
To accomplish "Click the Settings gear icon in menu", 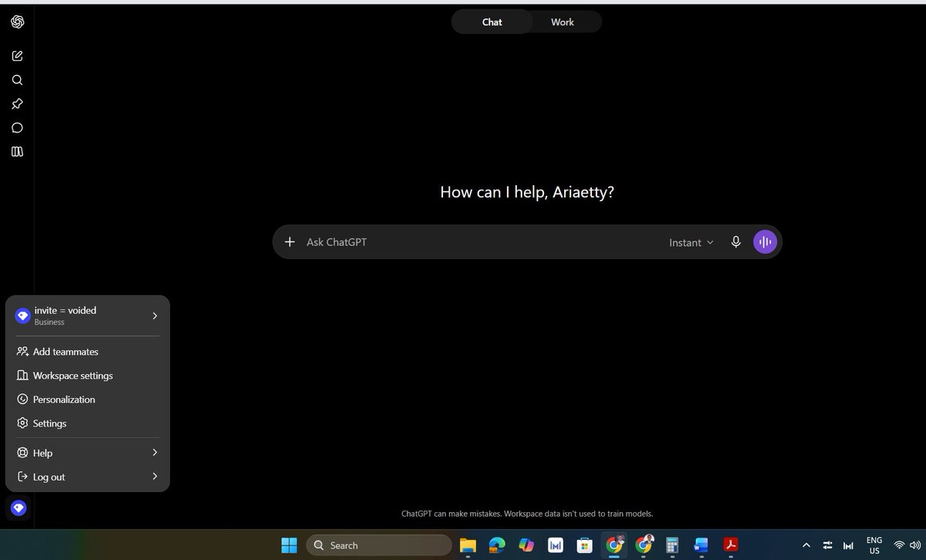I will pyautogui.click(x=22, y=423).
